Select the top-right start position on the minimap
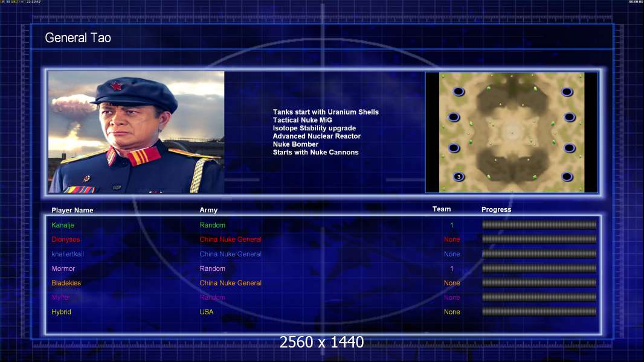 [x=567, y=92]
